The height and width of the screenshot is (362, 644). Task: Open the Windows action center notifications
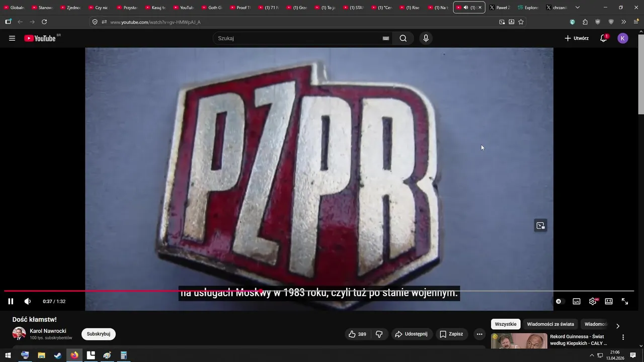pos(633,355)
